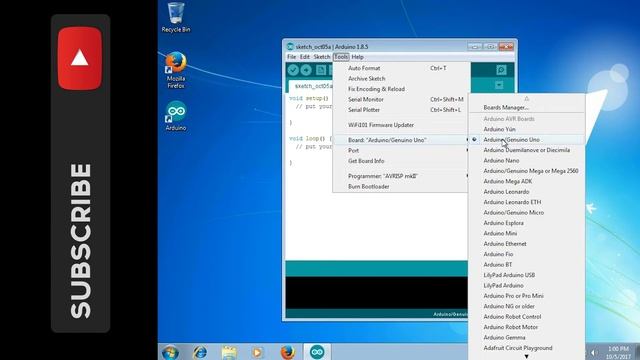640x360 pixels.
Task: Select Arduino Leonardo board
Action: [527, 191]
